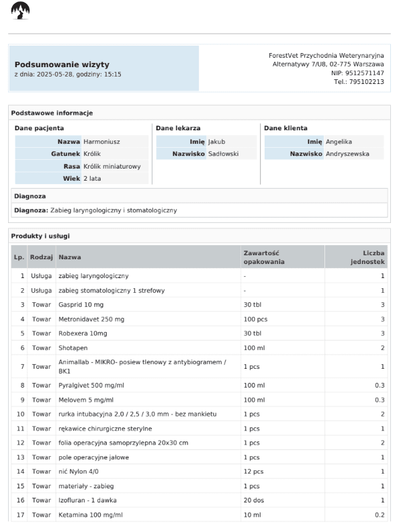Click the product 'nić Nylon 4/0'
The width and height of the screenshot is (399, 532).
79,472
